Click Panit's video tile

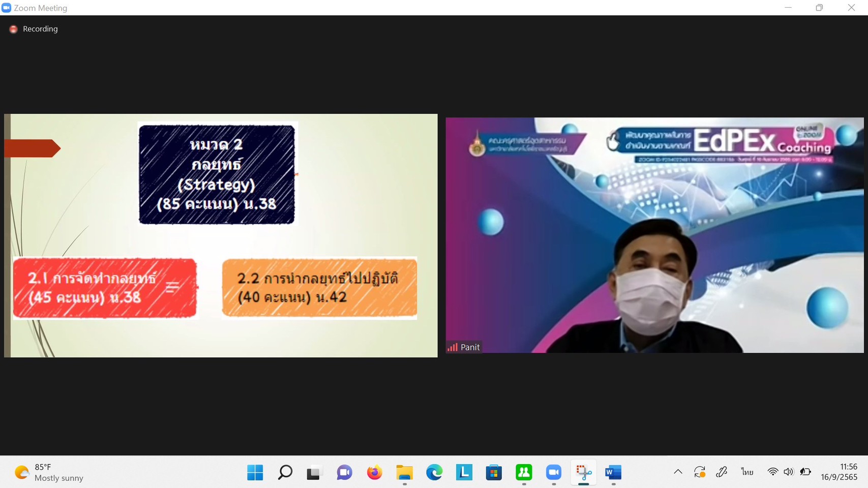click(654, 235)
